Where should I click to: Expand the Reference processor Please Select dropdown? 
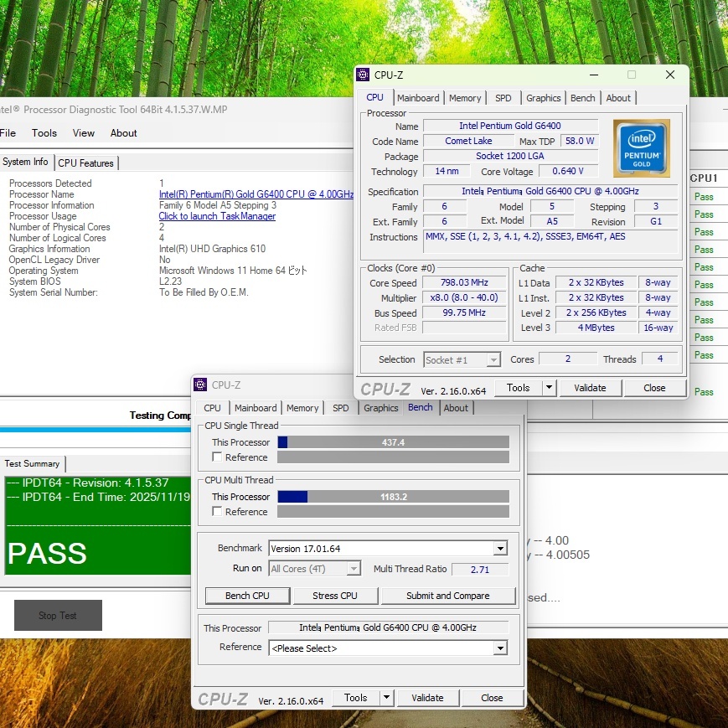pyautogui.click(x=500, y=648)
